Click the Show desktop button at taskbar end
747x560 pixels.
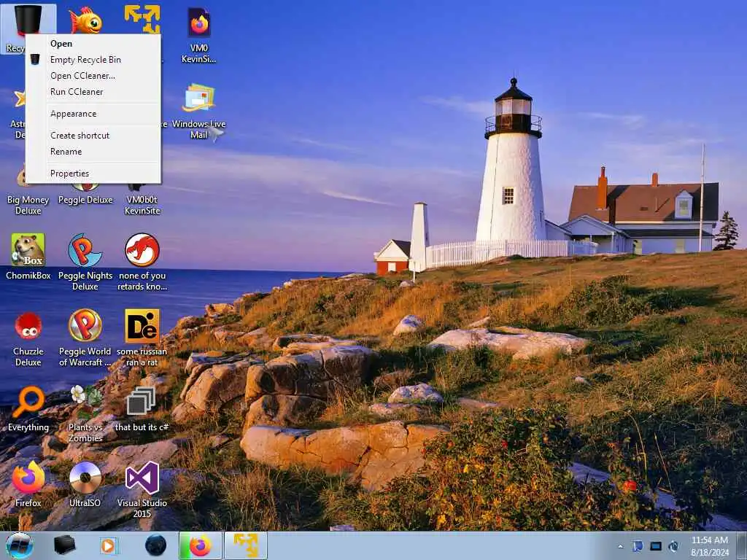point(741,546)
